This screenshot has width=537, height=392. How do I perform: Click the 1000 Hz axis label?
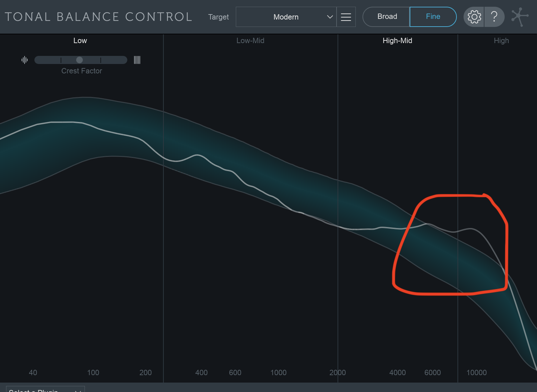279,372
